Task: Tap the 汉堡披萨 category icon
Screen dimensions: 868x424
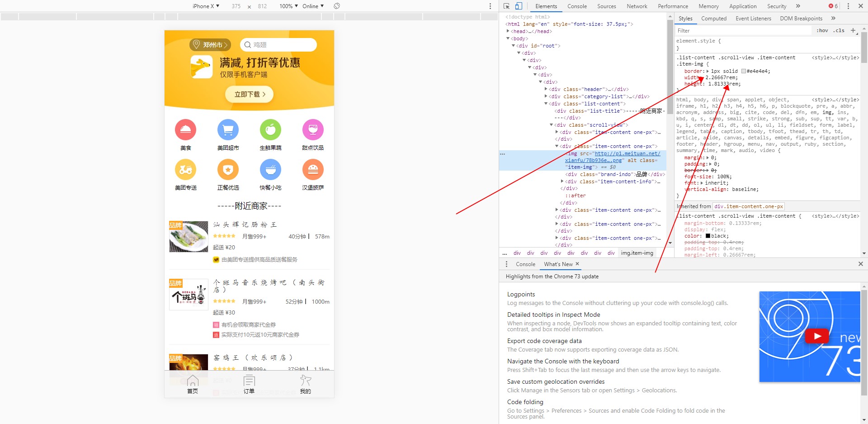Action: point(313,170)
